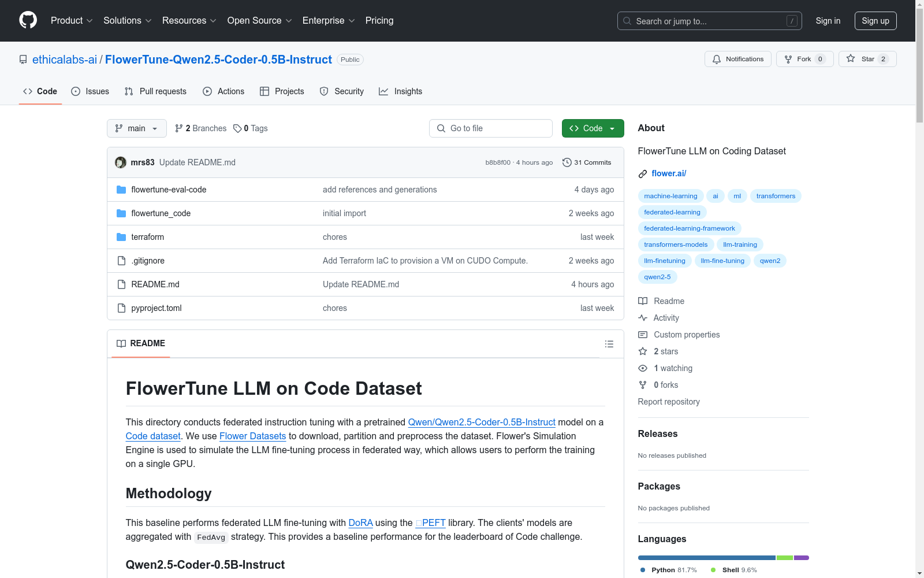Click the federated-learning topic tag
The height and width of the screenshot is (578, 924).
pyautogui.click(x=672, y=212)
